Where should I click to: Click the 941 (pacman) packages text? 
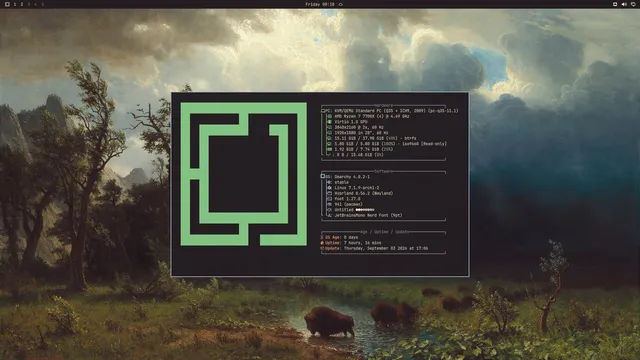coord(348,204)
